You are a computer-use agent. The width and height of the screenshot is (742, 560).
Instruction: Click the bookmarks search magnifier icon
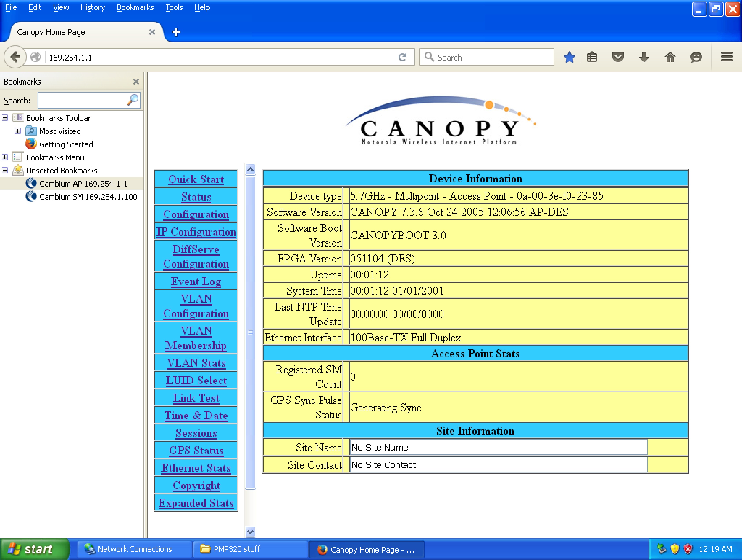133,100
